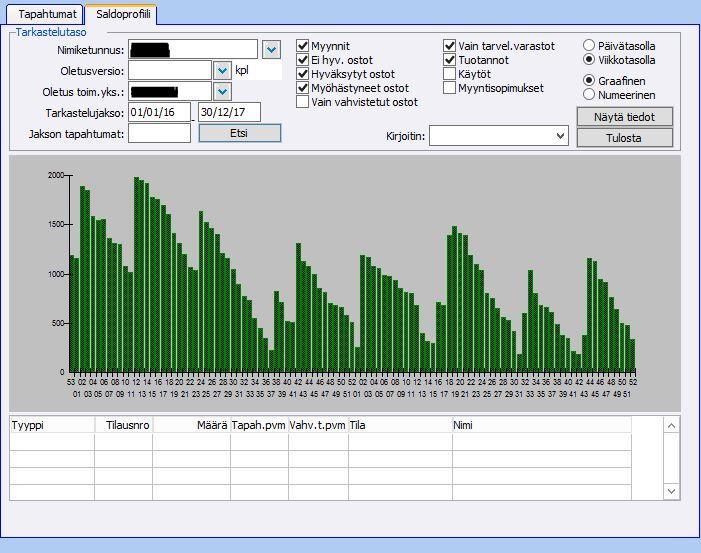
Task: Click the Tapah.pvm column header
Action: tap(259, 425)
